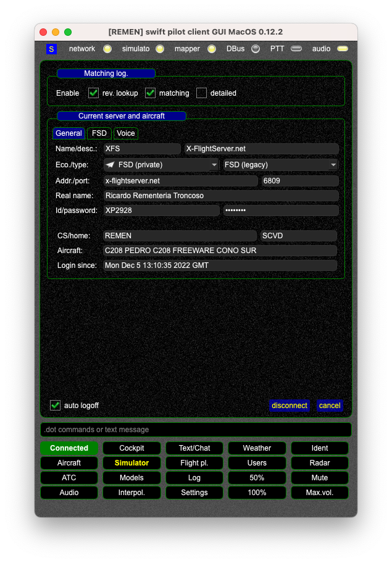Viewport: 392px width, 563px height.
Task: Click the Aircraft field C208 PEDRO
Action: [220, 251]
